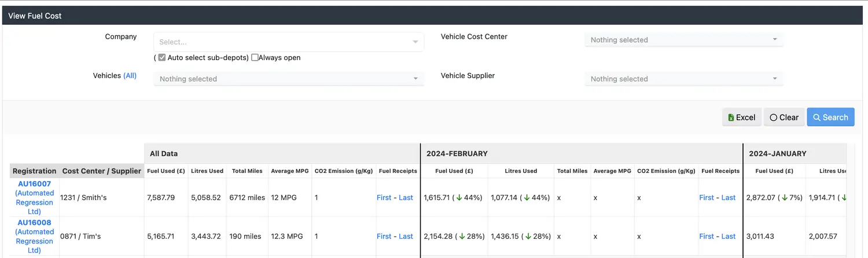This screenshot has width=868, height=258.
Task: Click the Registration column header
Action: (35, 171)
